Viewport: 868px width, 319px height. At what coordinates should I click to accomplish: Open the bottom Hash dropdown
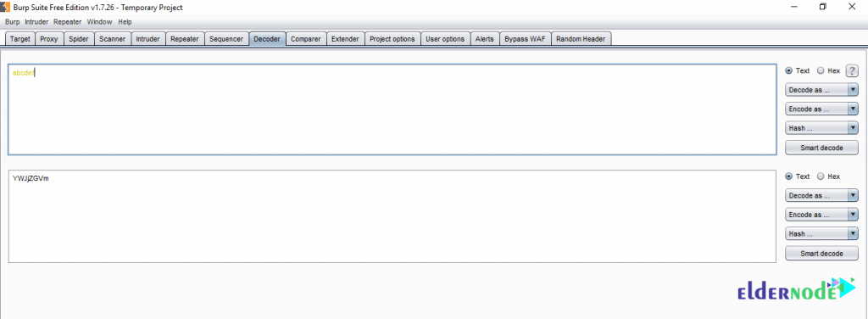point(821,233)
